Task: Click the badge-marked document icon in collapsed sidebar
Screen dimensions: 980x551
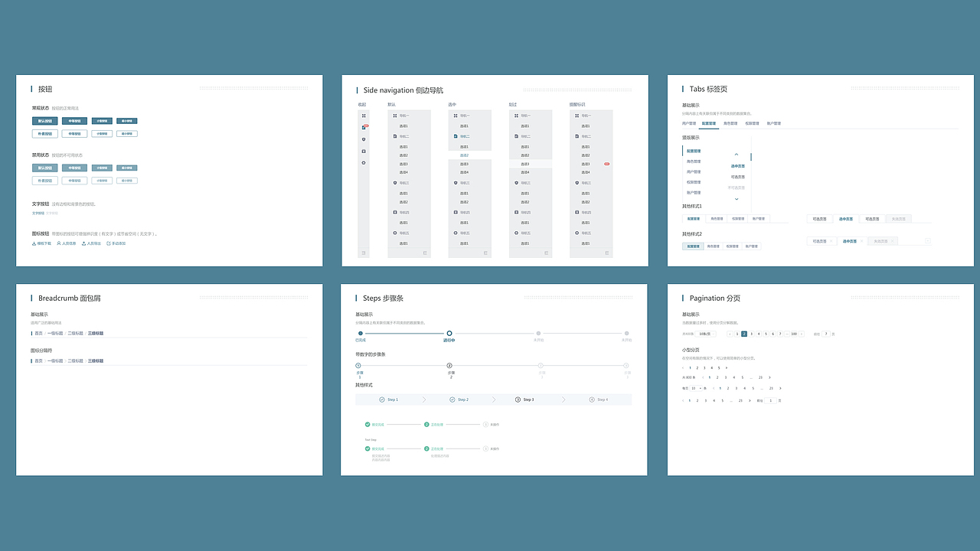Action: (364, 127)
